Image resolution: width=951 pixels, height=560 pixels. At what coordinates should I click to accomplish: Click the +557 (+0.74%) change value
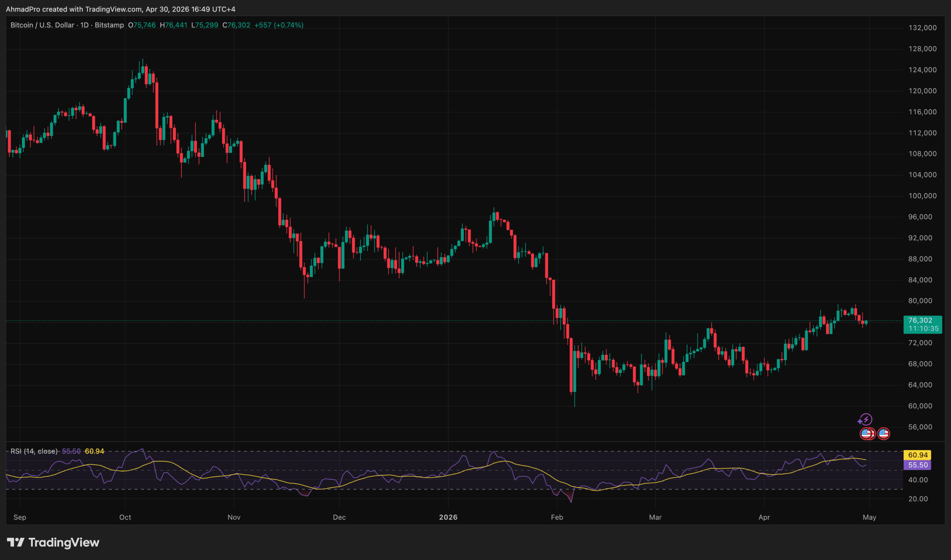pos(279,25)
